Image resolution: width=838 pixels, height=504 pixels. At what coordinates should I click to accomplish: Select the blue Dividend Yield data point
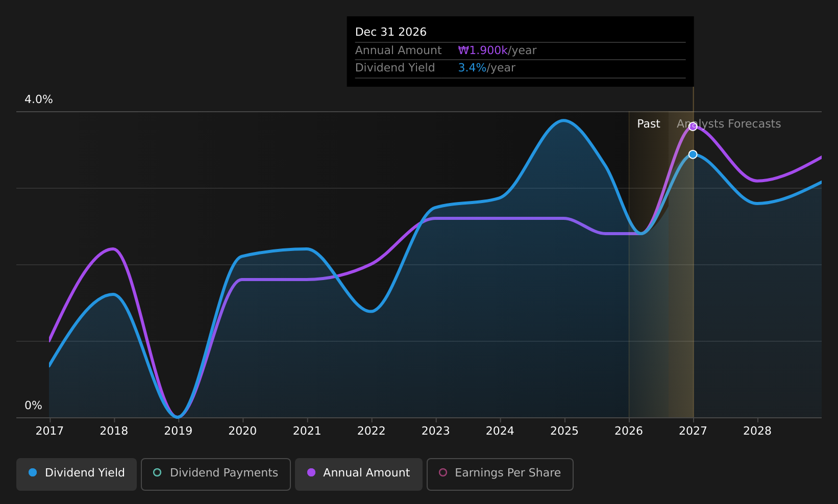coord(693,155)
